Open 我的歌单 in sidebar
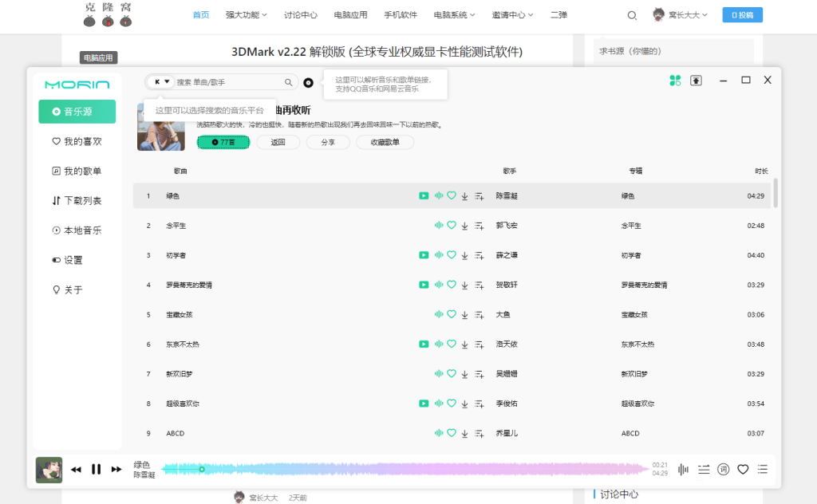Screen dimensions: 817x504 (x=77, y=171)
